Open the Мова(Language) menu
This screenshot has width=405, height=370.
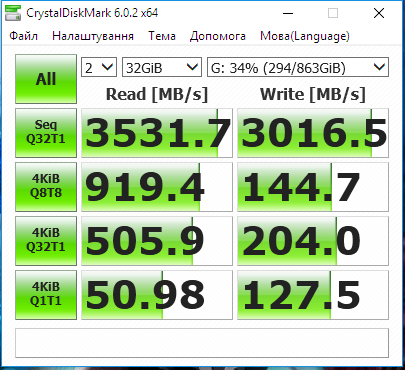pos(305,36)
